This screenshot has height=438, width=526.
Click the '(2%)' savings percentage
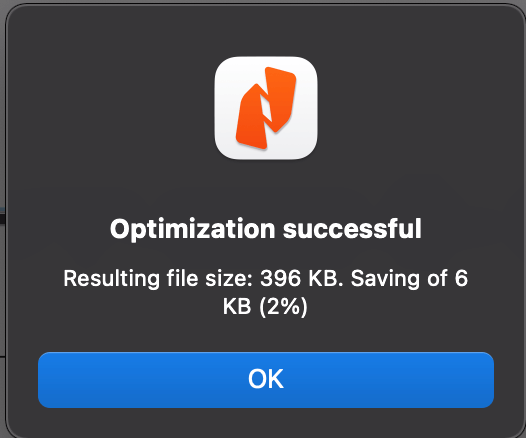click(x=283, y=306)
